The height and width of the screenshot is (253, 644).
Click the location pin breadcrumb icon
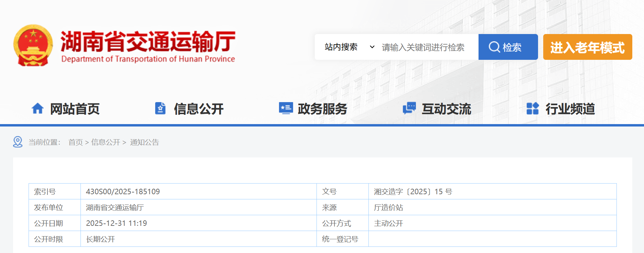18,142
